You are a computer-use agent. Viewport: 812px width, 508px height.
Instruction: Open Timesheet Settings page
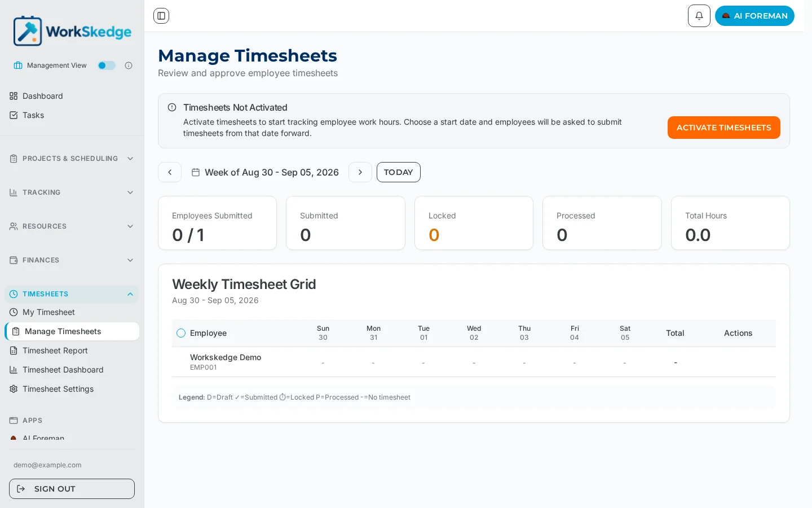pos(72,389)
